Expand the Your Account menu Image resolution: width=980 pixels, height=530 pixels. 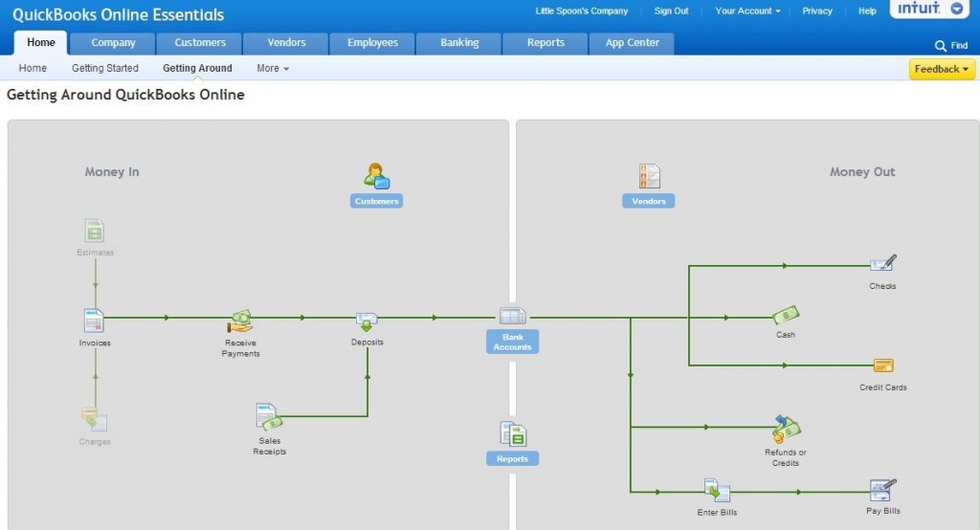pyautogui.click(x=747, y=11)
